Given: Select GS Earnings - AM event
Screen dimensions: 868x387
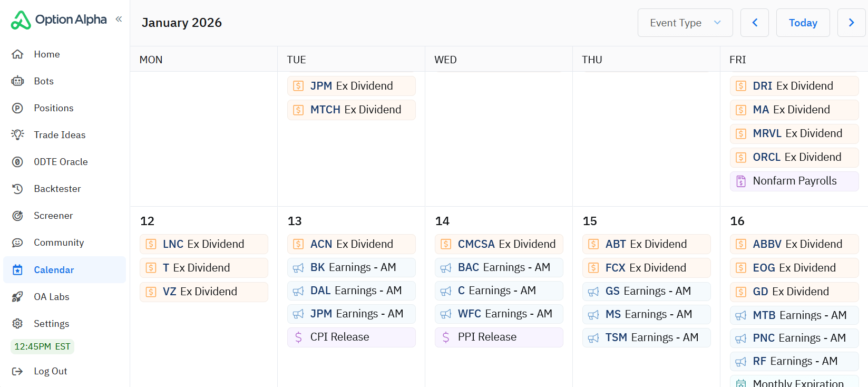Looking at the screenshot, I should (x=647, y=291).
